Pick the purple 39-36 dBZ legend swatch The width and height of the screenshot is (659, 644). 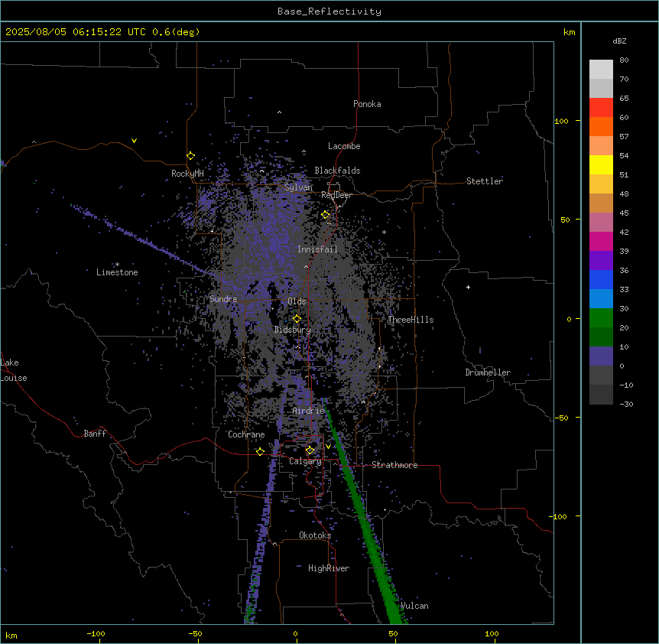click(x=601, y=261)
